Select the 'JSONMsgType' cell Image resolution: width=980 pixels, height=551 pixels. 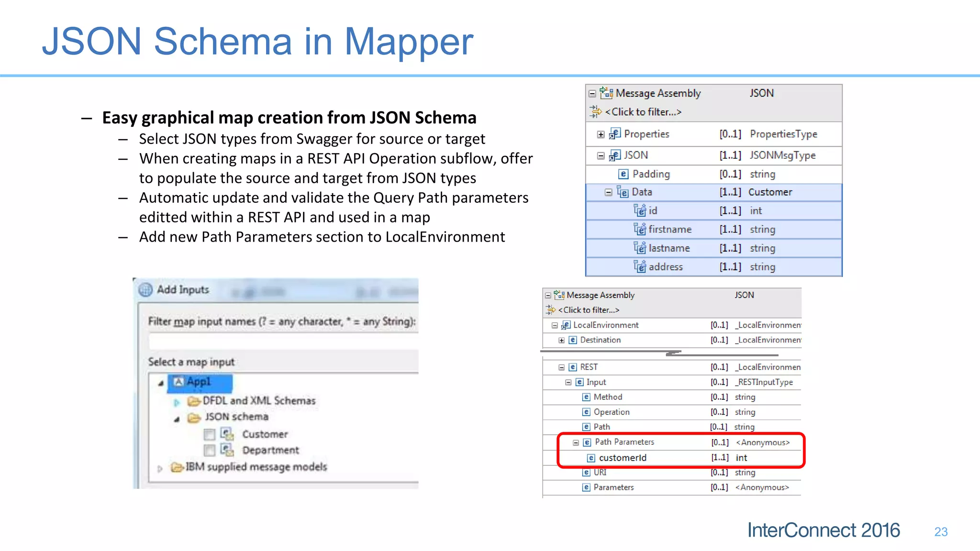tap(783, 155)
